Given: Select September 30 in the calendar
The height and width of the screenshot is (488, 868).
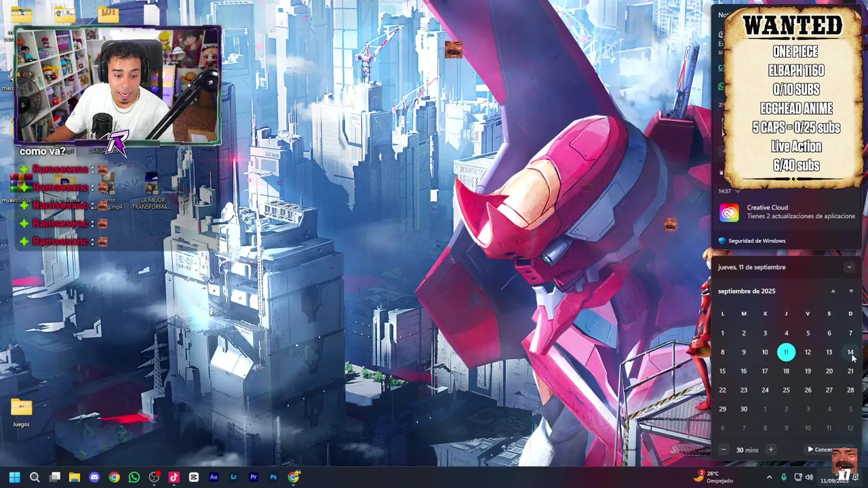Looking at the screenshot, I should tap(743, 409).
